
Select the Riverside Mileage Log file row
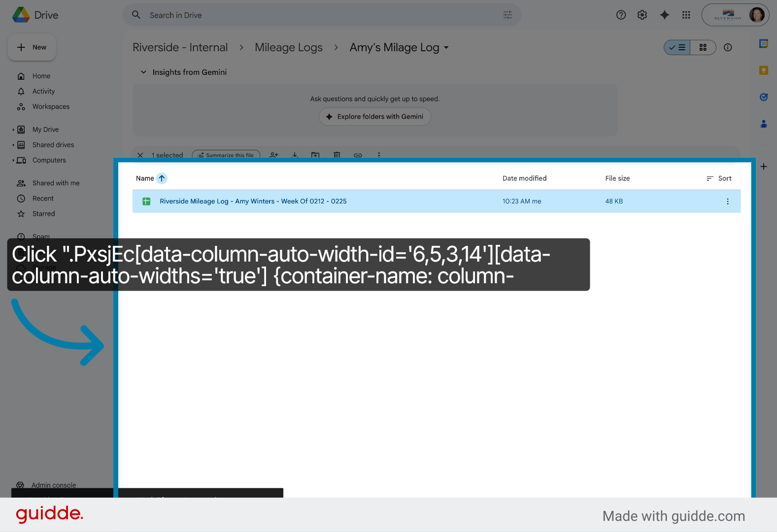pos(437,201)
